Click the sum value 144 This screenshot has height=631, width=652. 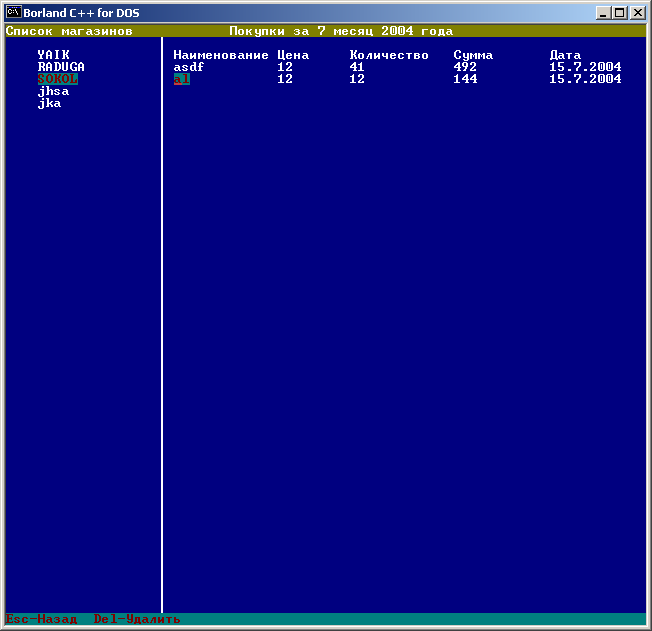pyautogui.click(x=465, y=79)
